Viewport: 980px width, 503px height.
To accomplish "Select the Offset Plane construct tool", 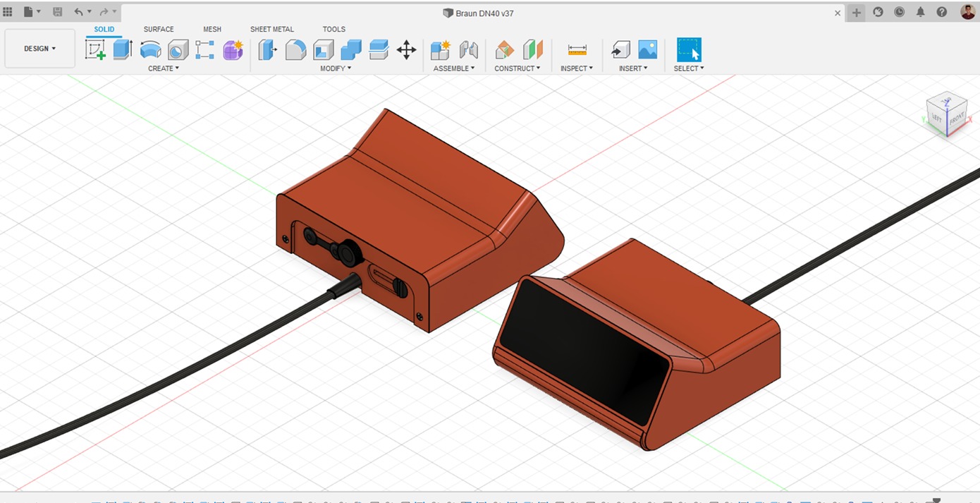I will (505, 49).
